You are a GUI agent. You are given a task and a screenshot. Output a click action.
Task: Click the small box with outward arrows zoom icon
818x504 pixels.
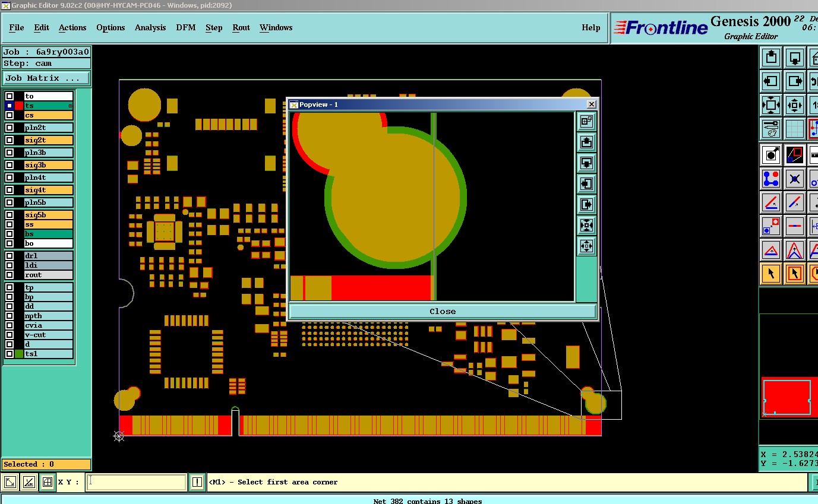coord(795,105)
